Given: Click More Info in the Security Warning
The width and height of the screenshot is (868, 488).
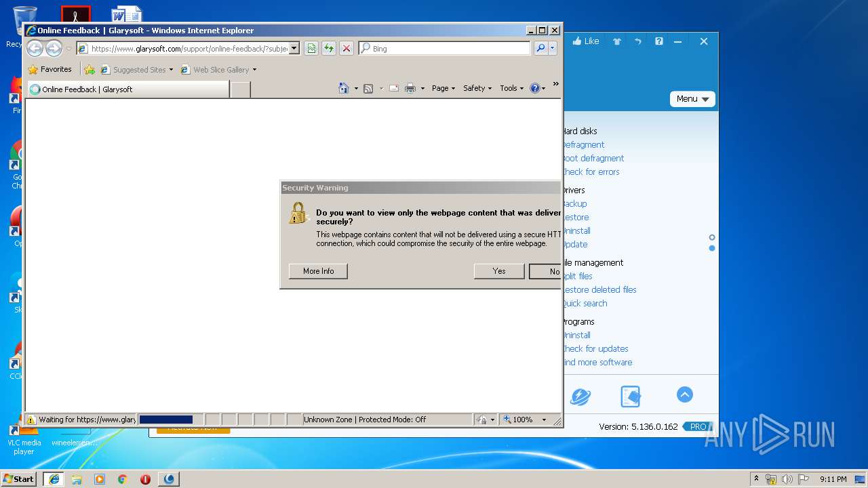Looking at the screenshot, I should click(318, 271).
